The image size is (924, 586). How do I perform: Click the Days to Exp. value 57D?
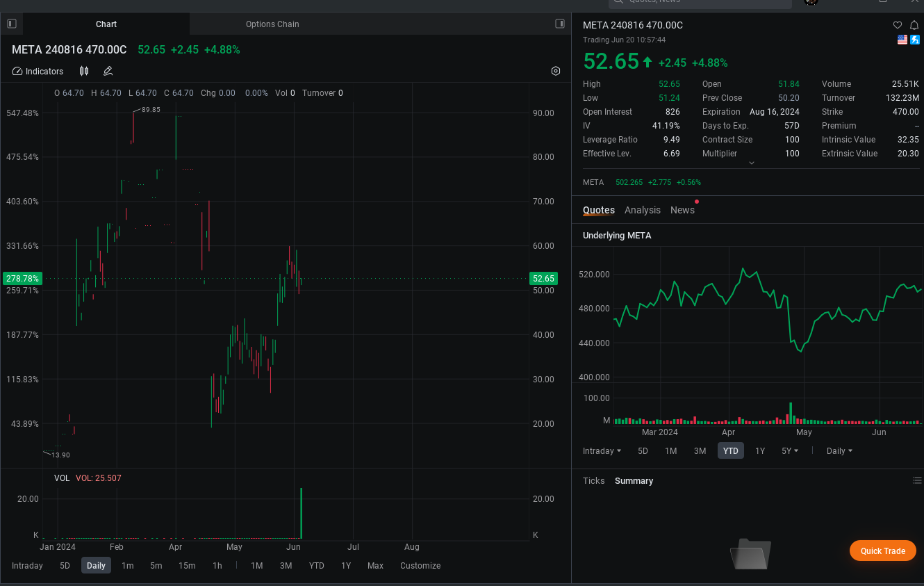pyautogui.click(x=792, y=126)
